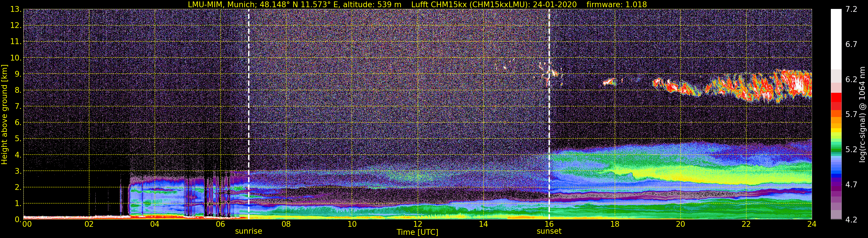
Task: Click colorbar tick value '7.2'
Action: coord(851,10)
